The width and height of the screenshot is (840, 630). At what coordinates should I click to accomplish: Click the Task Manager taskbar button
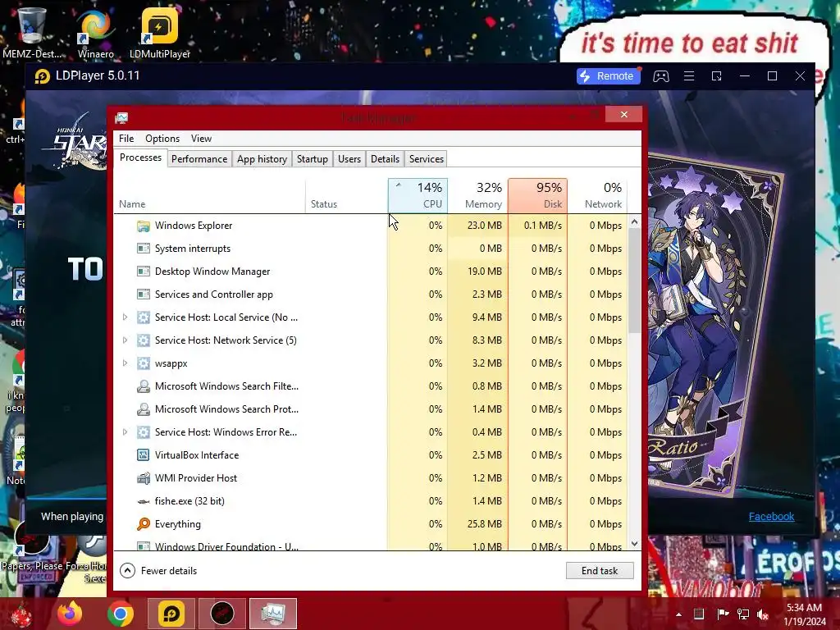272,614
